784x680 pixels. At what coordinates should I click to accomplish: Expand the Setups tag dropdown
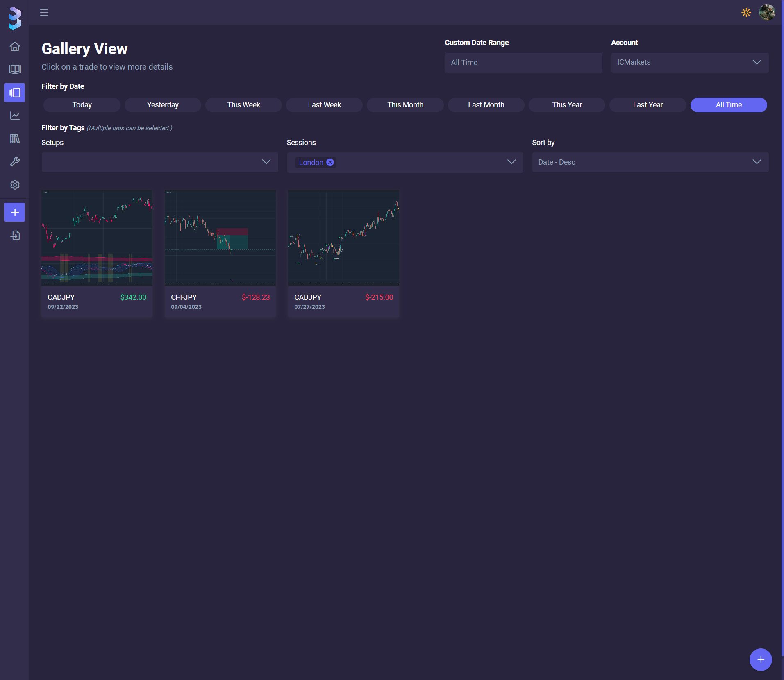click(160, 162)
